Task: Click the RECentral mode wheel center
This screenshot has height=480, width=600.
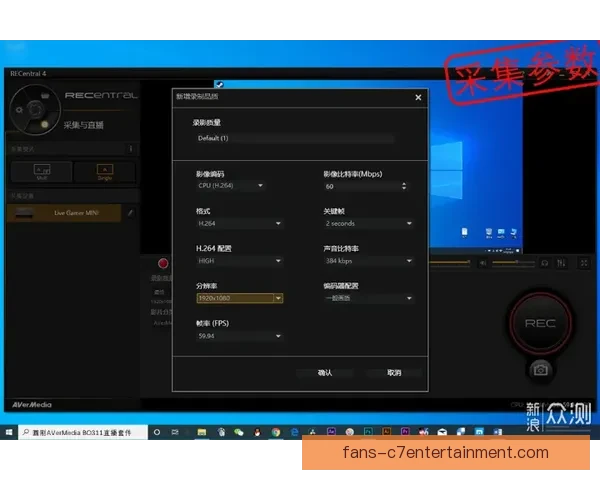Action: tap(35, 110)
